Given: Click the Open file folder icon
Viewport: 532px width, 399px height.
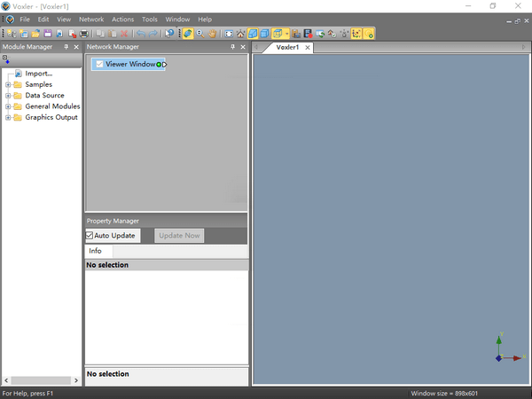Looking at the screenshot, I should pyautogui.click(x=35, y=34).
